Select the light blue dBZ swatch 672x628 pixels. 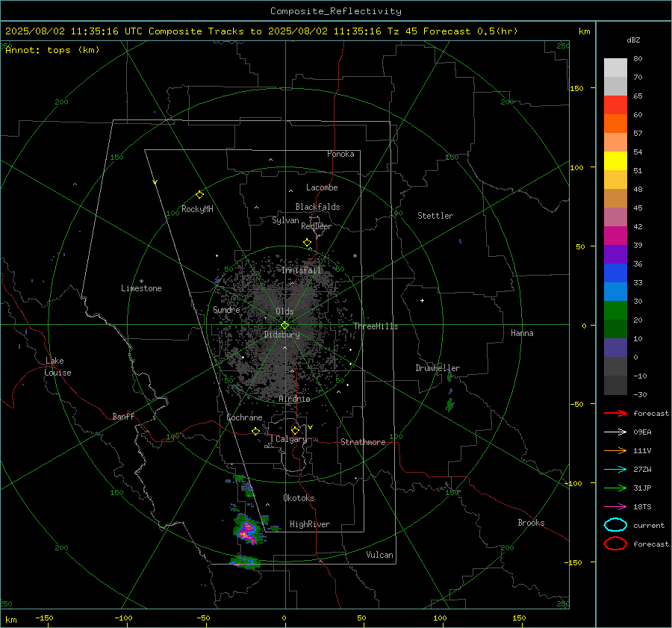[x=615, y=291]
